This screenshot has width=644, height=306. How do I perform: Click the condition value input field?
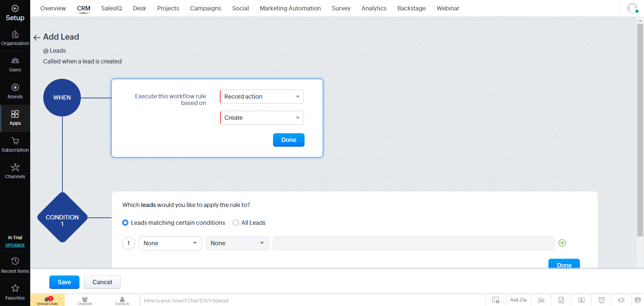(413, 243)
